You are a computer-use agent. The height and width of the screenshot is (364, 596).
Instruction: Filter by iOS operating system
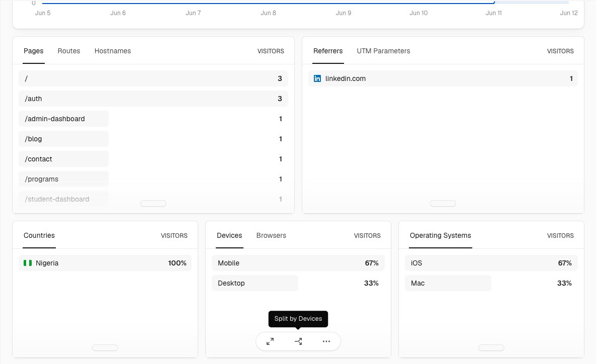point(491,263)
